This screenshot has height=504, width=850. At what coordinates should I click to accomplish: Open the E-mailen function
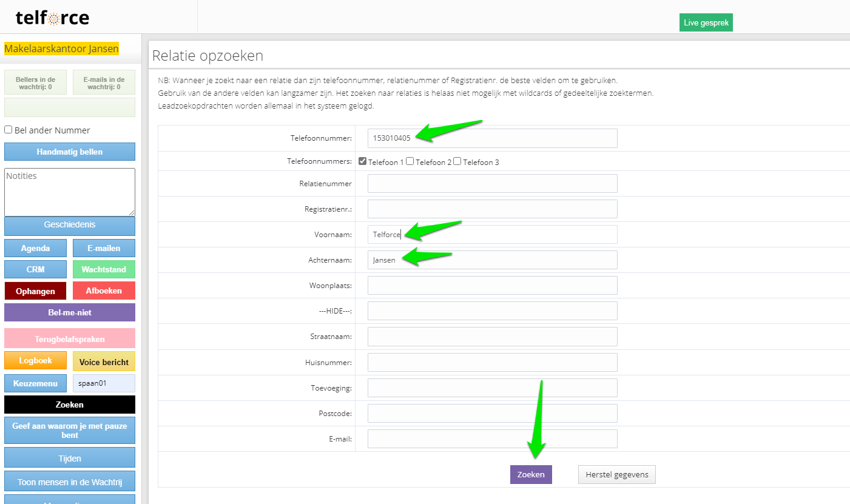point(104,248)
